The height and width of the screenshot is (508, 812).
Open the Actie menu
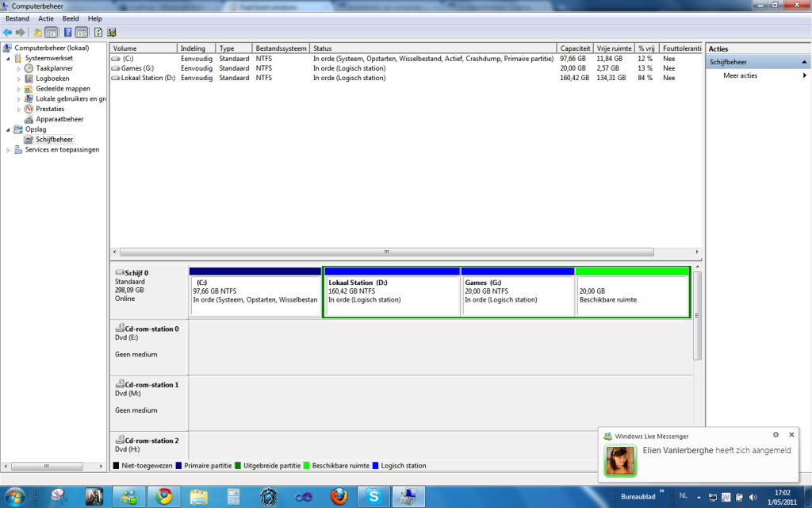click(x=46, y=18)
